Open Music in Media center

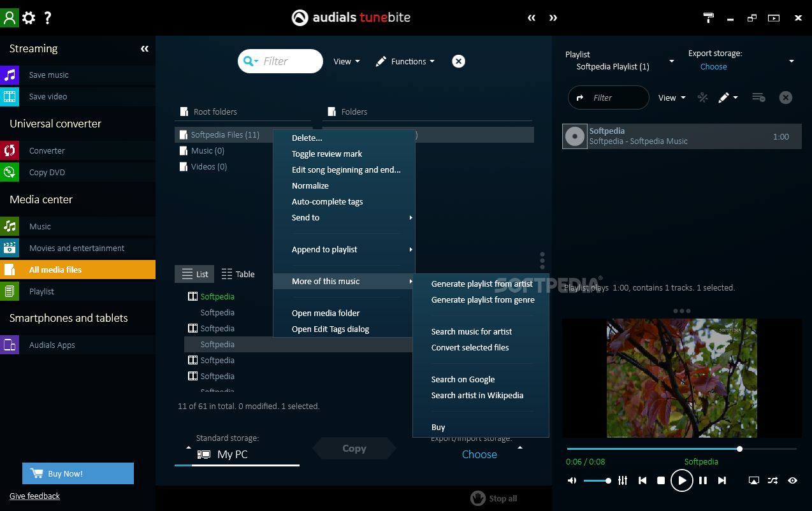pyautogui.click(x=78, y=226)
